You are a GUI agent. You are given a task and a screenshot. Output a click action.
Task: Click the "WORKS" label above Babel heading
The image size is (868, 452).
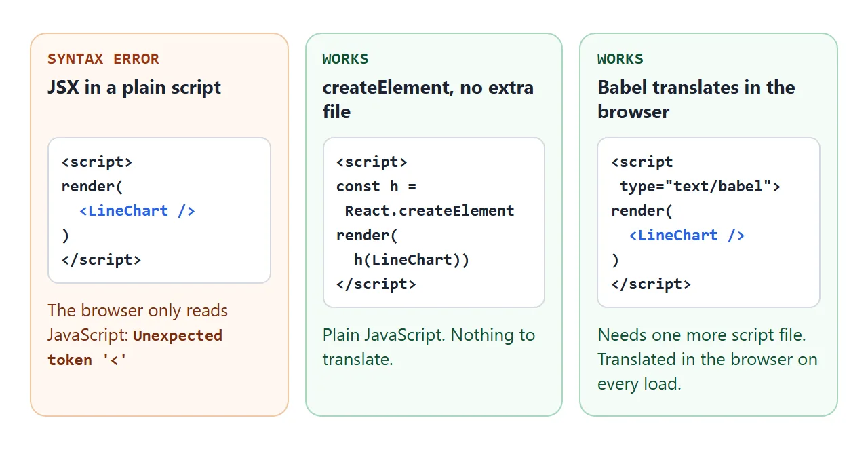620,59
